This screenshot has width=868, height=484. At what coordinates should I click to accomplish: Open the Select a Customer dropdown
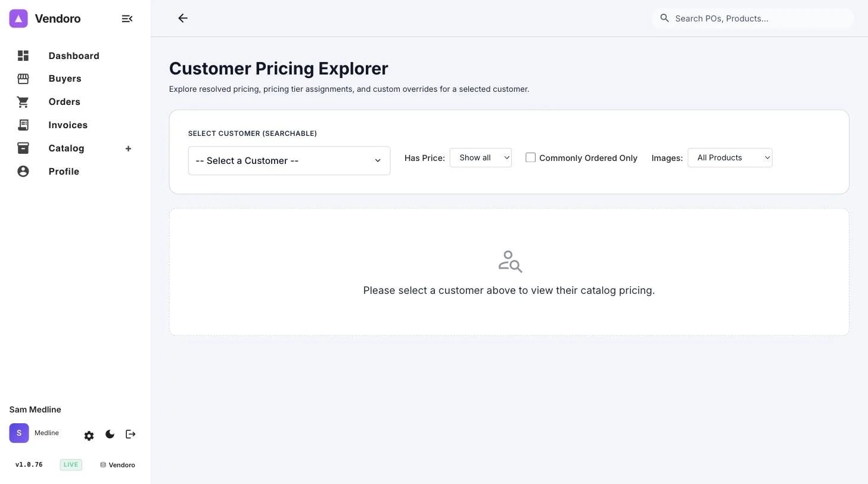(x=290, y=161)
